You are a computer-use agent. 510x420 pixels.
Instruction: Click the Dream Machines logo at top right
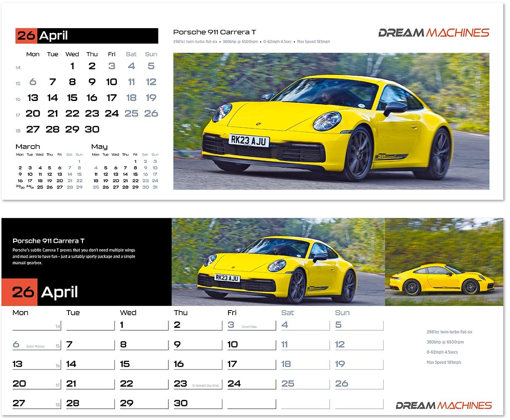[x=433, y=33]
